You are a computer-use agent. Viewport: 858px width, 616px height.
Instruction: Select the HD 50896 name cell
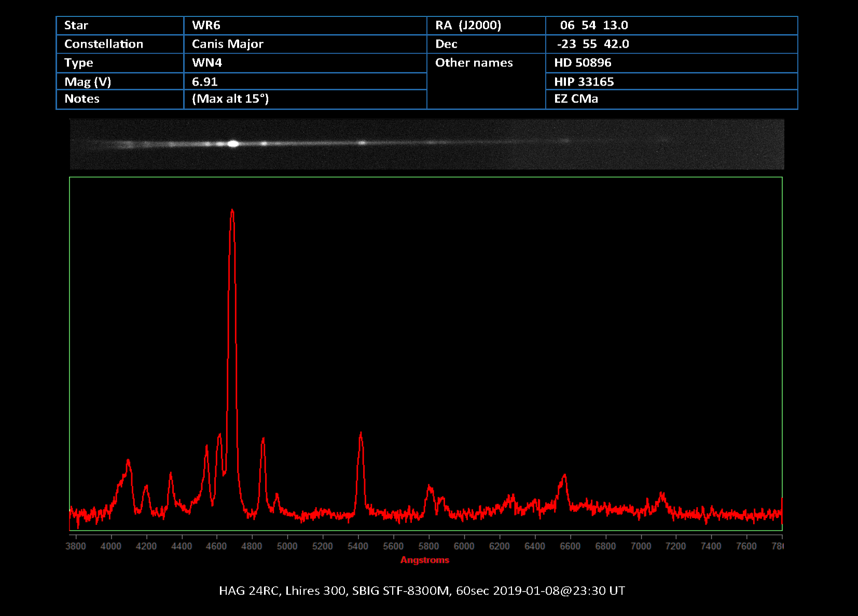point(582,63)
